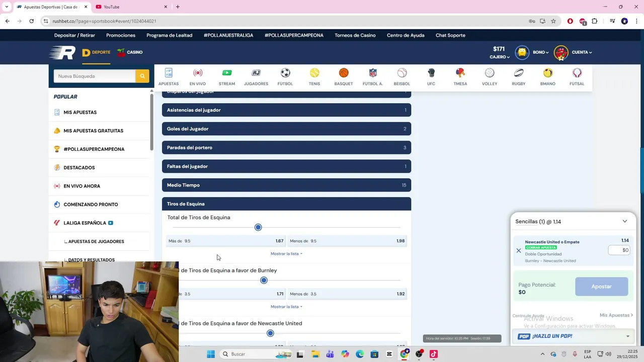Expand the Paradas del portero market
The height and width of the screenshot is (362, 644).
tap(286, 147)
